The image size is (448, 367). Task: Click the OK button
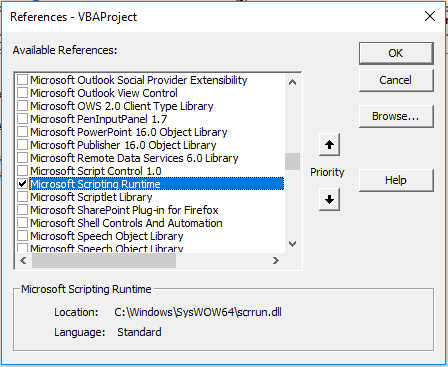(396, 53)
